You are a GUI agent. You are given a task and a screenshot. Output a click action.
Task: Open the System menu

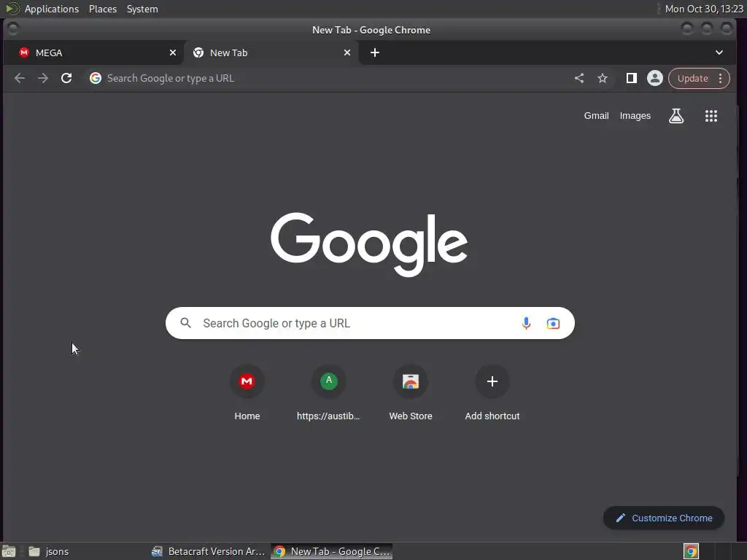(x=142, y=9)
